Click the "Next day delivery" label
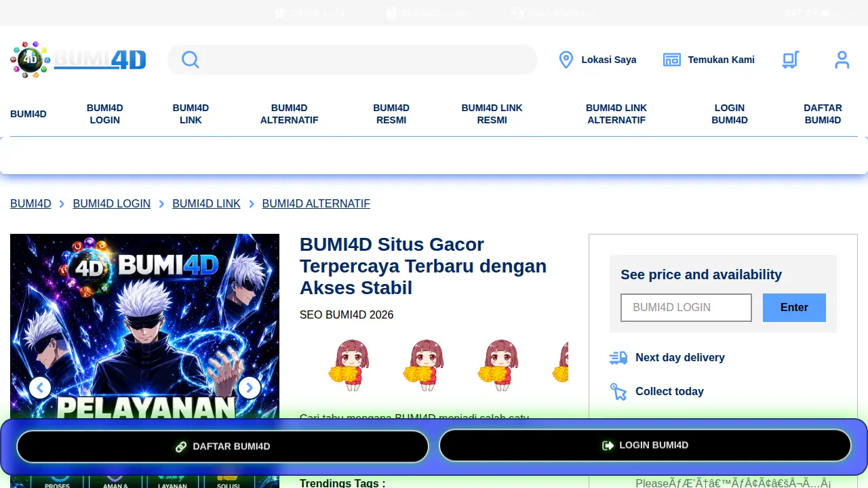This screenshot has width=868, height=488. pos(680,358)
